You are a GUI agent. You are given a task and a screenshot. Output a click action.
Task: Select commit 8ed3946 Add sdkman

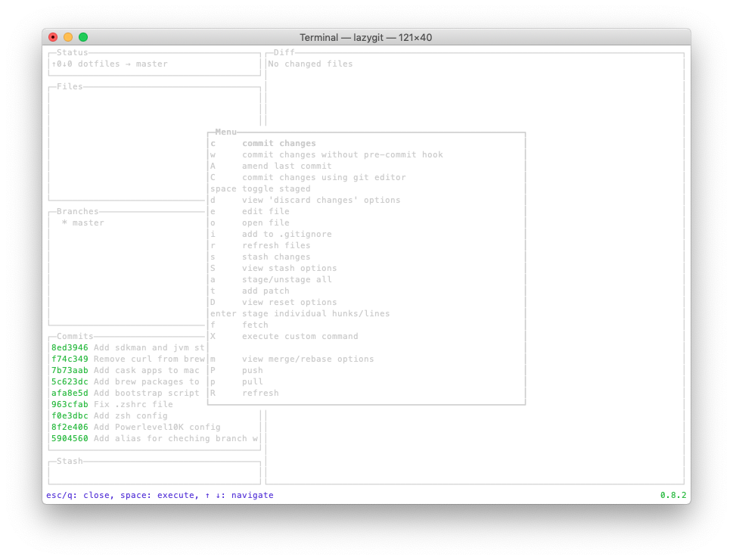click(x=128, y=347)
